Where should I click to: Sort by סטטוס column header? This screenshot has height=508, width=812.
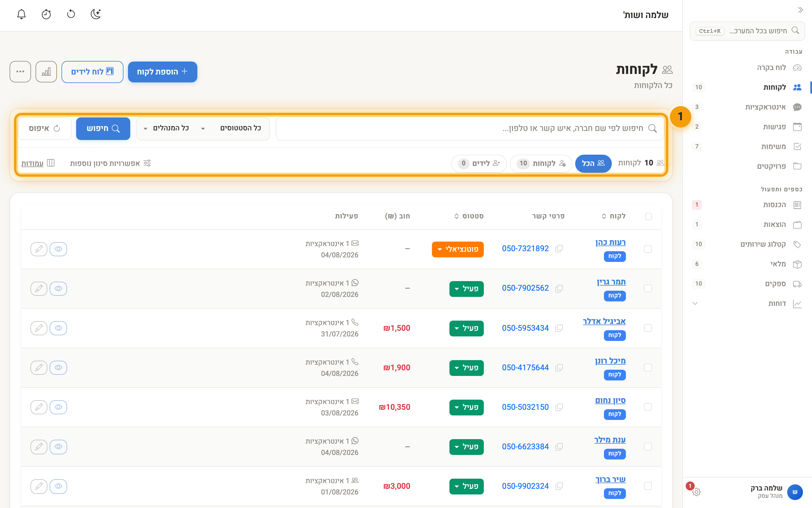[469, 216]
